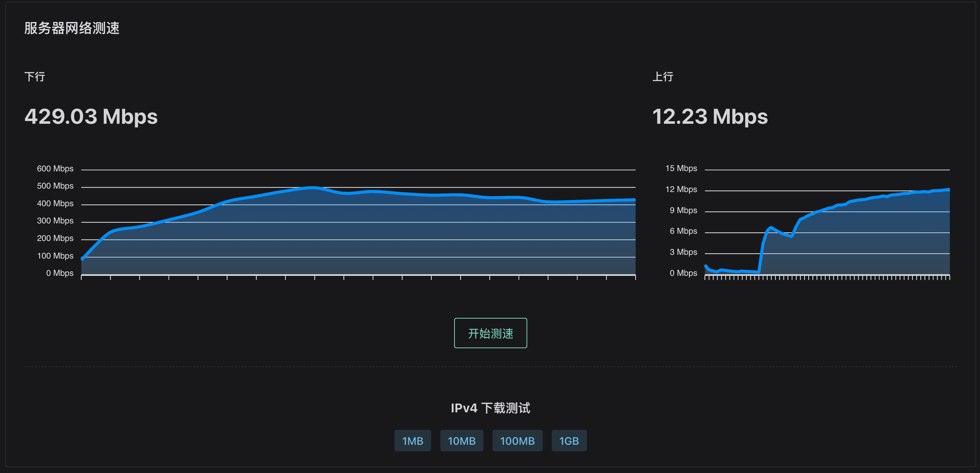
Task: Click the 开始测速 start test button
Action: coord(490,333)
